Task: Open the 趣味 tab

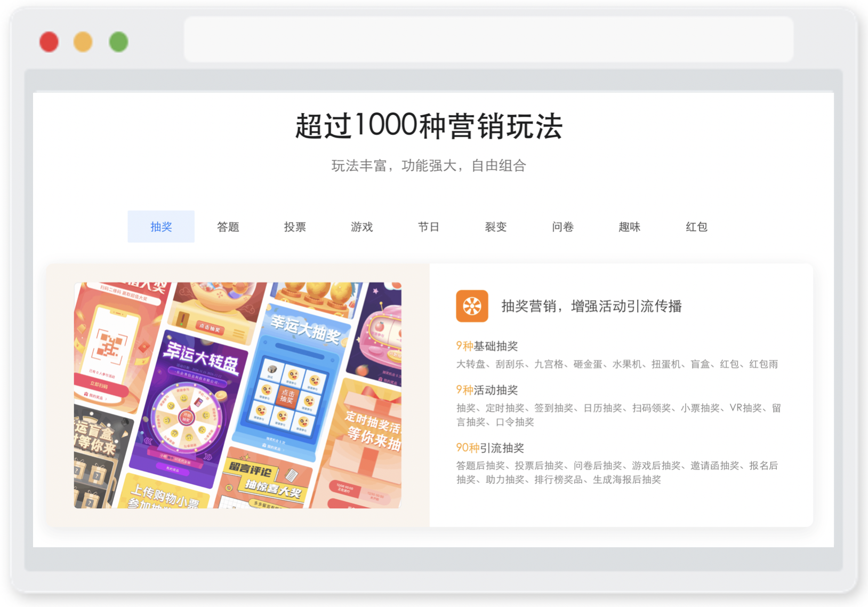Action: pos(630,227)
